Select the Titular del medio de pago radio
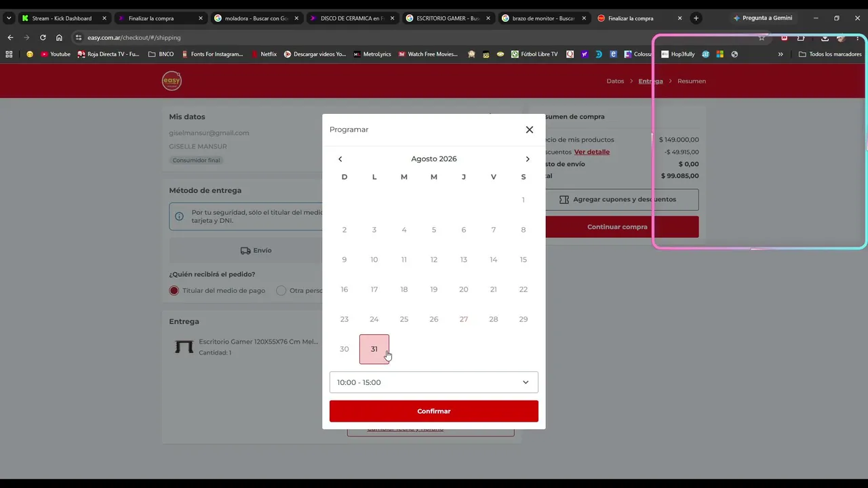 point(174,290)
